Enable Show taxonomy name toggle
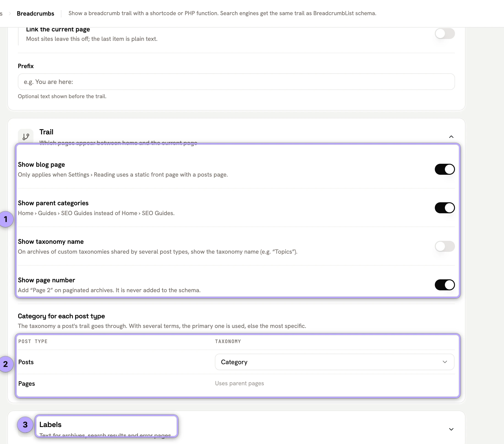 click(x=445, y=246)
